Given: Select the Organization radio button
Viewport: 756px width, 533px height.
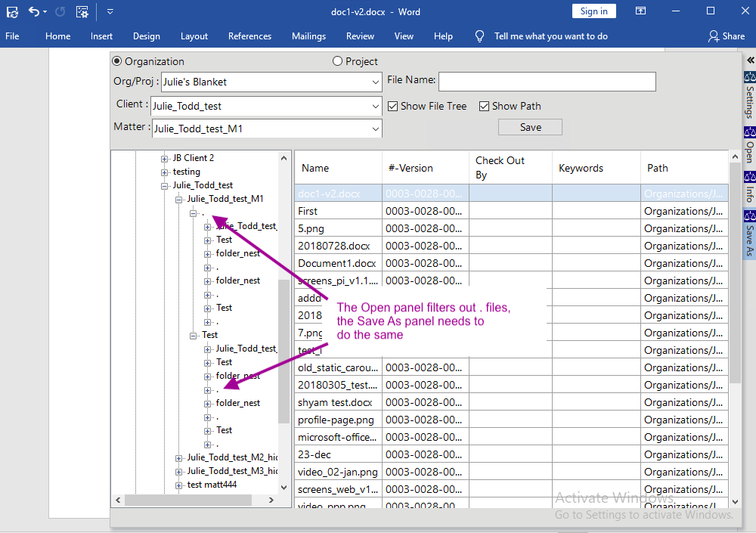Looking at the screenshot, I should pos(116,61).
